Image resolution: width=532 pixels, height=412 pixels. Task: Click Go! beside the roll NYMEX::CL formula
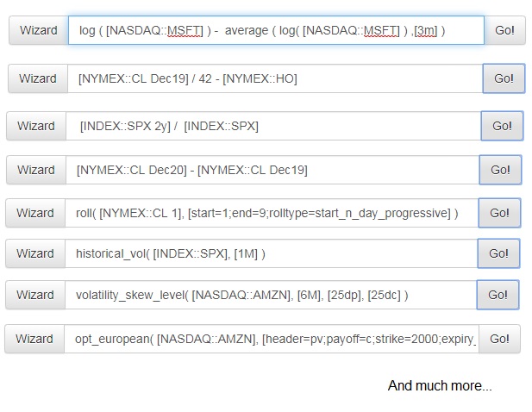point(499,213)
